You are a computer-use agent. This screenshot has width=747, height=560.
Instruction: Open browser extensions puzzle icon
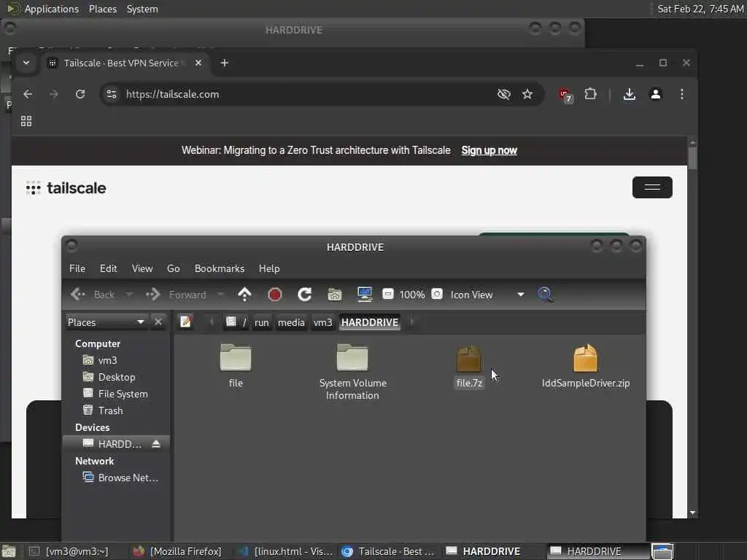590,94
